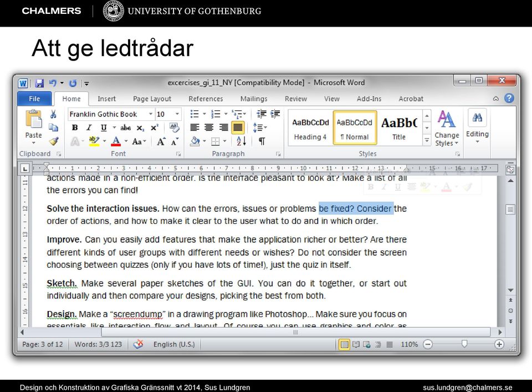
Task: Click the Page: 3 of 12 indicator
Action: (43, 344)
